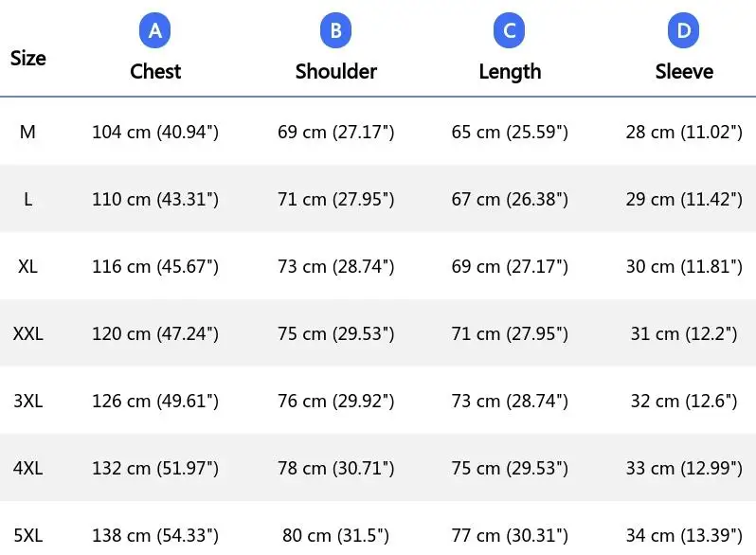
Task: Pick the 4XL size label
Action: click(28, 468)
